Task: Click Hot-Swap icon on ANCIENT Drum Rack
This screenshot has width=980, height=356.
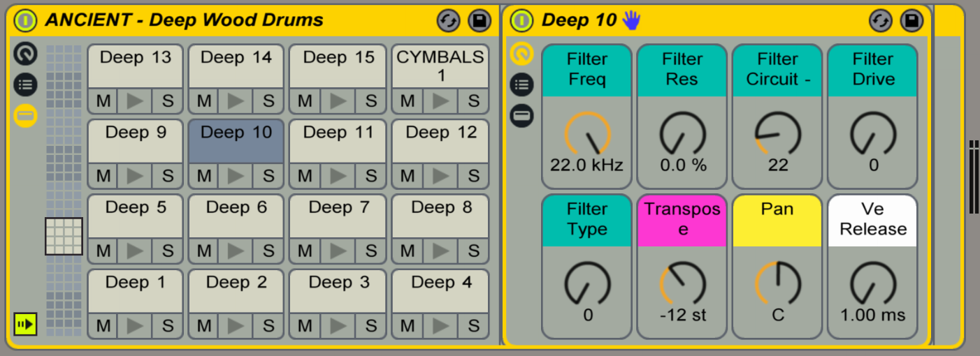Action: 448,21
